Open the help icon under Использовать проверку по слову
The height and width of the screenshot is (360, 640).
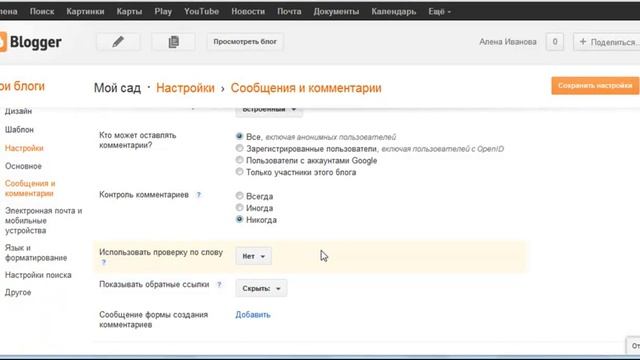104,262
